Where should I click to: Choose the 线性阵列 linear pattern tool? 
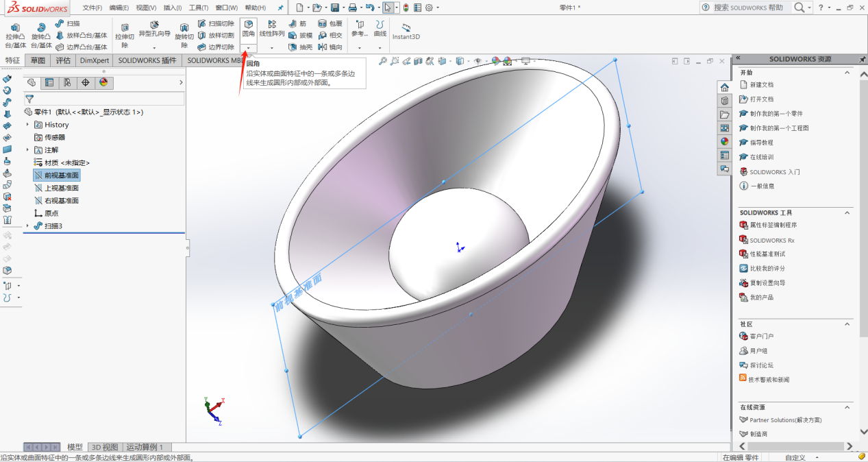click(272, 29)
